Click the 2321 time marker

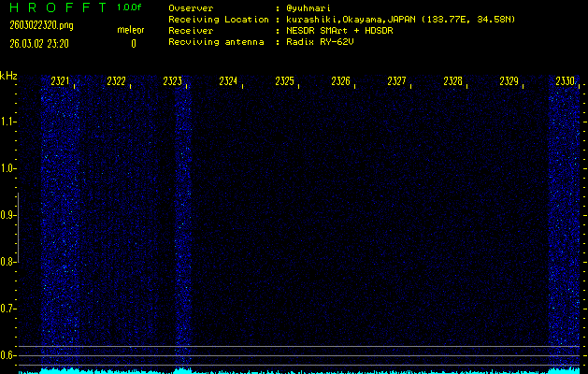[60, 82]
